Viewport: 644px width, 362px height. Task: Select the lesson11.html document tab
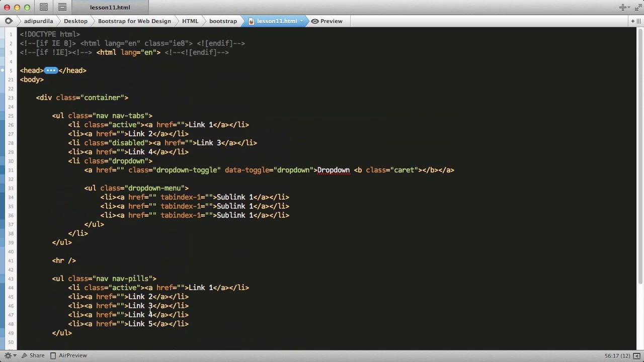tap(110, 7)
